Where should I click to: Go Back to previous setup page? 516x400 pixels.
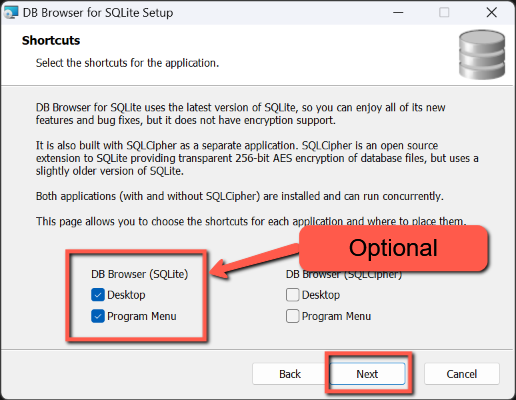[x=290, y=374]
